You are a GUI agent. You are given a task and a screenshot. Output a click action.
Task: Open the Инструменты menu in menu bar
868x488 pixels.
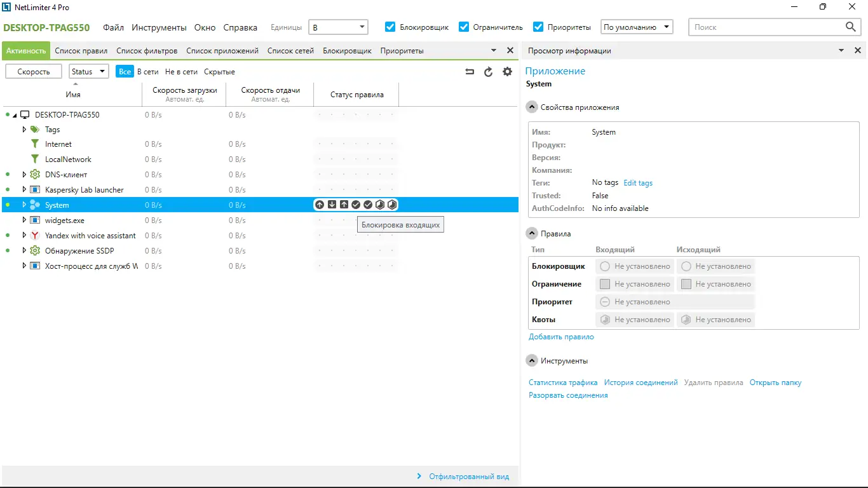159,27
